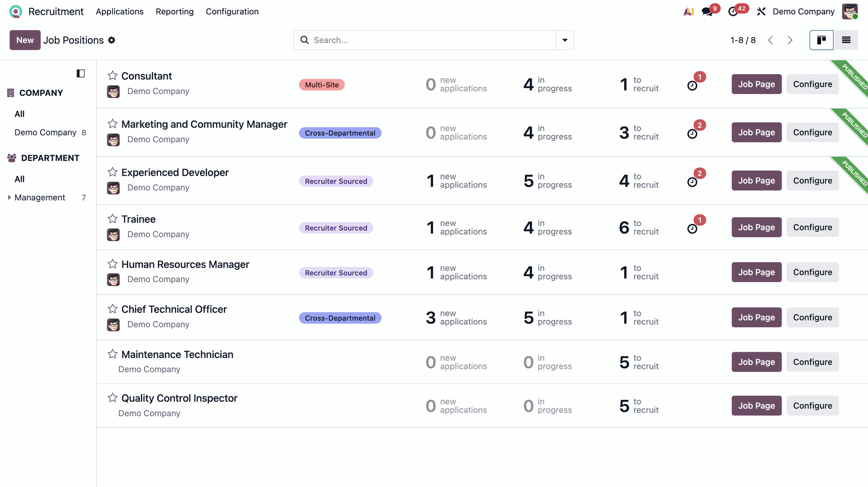Star the Chief Technical Officer position
Viewport: 868px width, 487px height.
113,309
